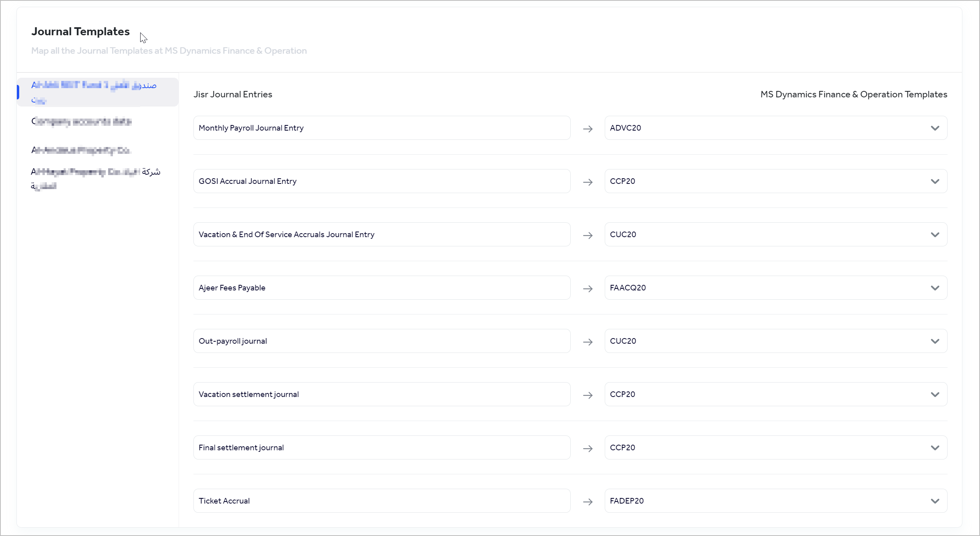Click chevron on Ajeer Fees FAACQ20 dropdown

(935, 288)
